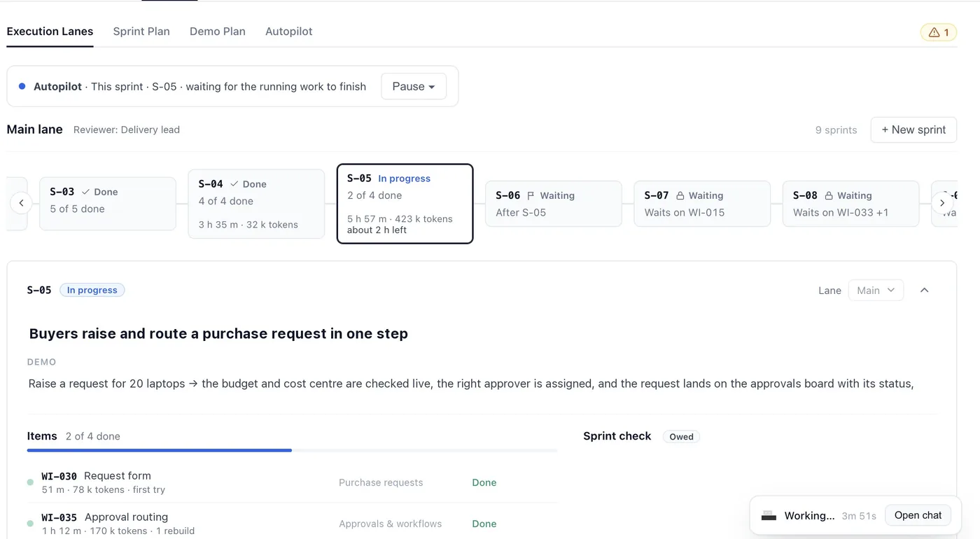Click the lock icon on the S-08 card
Viewport: 980px width, 539px height.
(829, 196)
